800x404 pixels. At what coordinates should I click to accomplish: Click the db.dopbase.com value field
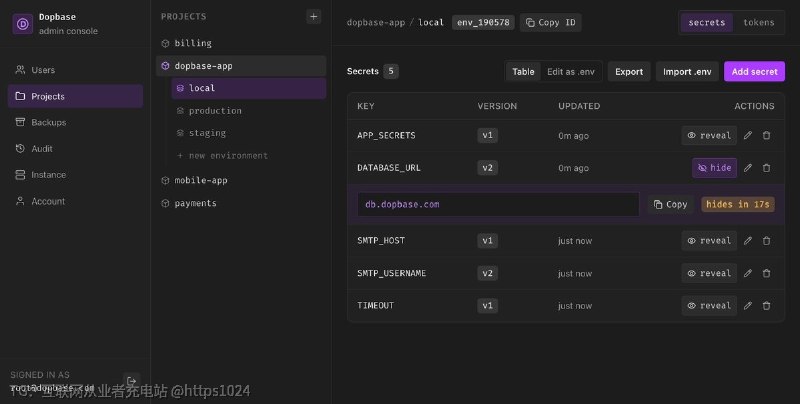pos(498,204)
